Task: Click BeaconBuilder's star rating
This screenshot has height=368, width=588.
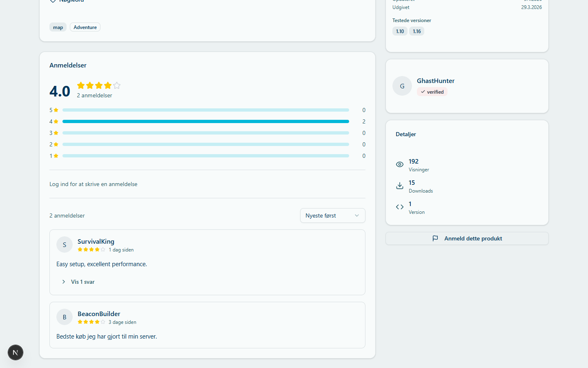Action: point(91,322)
